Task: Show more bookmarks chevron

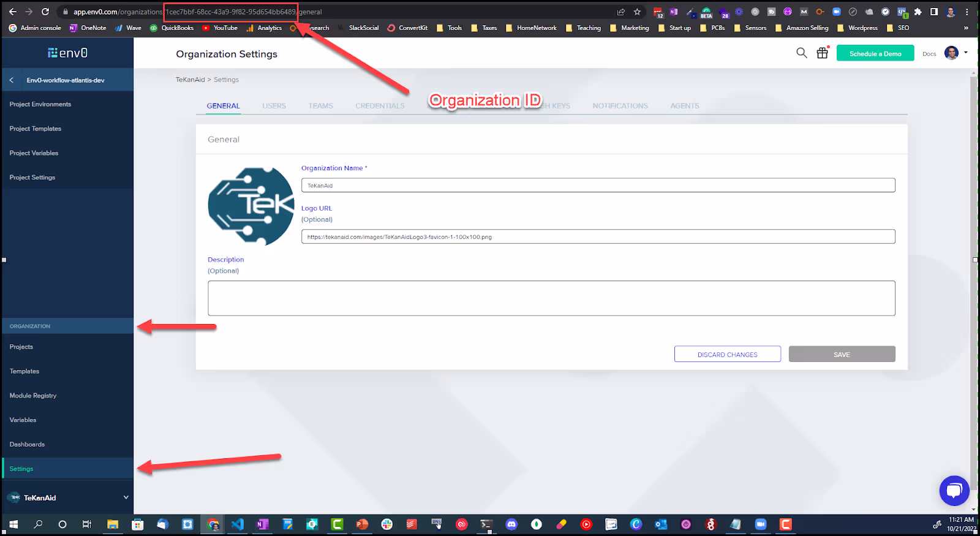Action: pyautogui.click(x=966, y=28)
